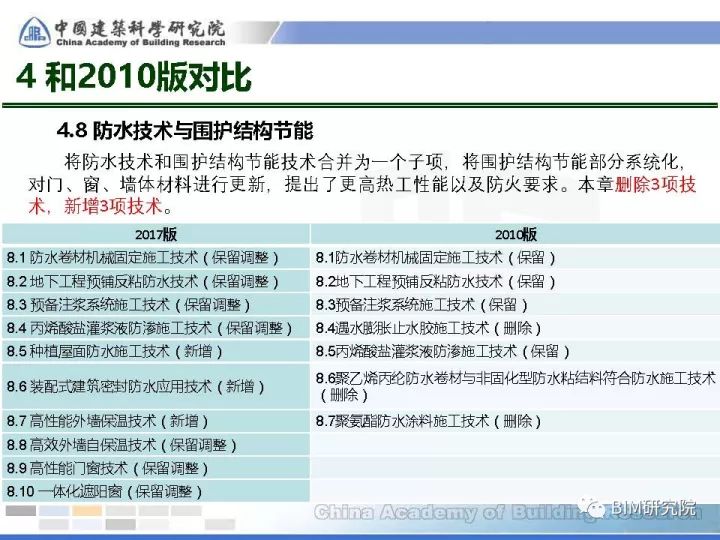The image size is (720, 540).
Task: Click 2010 row 8.4遇水膨胀止水胶施工技术(删除)
Action: [x=516, y=328]
